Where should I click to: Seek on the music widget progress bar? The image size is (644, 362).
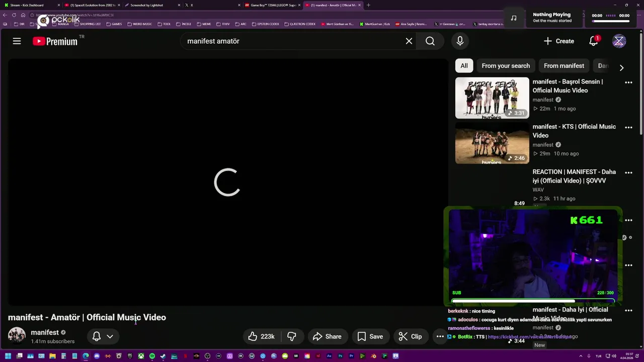pos(611,22)
